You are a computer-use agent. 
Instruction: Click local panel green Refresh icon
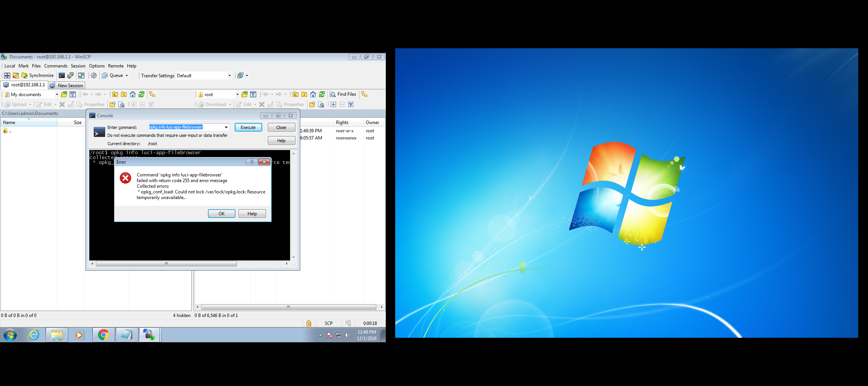141,94
